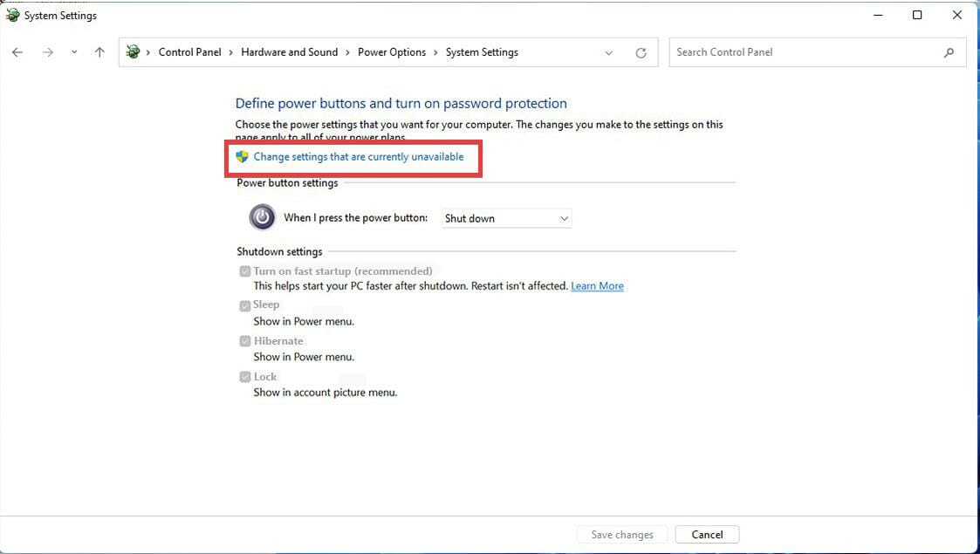Open recent locations next to forward arrow
The image size is (980, 554).
pyautogui.click(x=73, y=52)
